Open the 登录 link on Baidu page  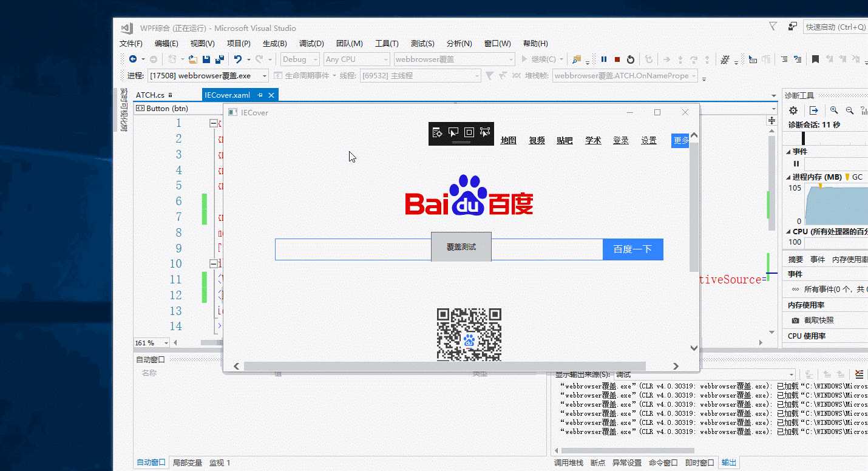[621, 140]
